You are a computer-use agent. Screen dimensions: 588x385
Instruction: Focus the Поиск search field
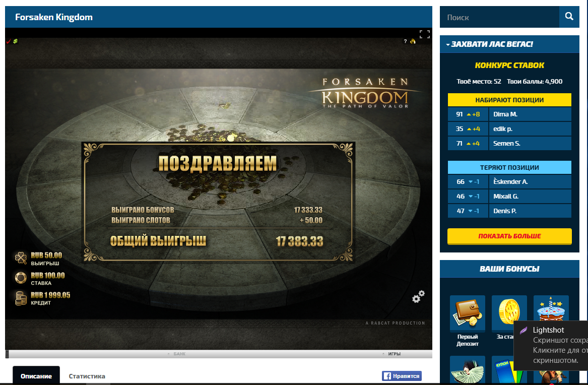[x=499, y=17]
